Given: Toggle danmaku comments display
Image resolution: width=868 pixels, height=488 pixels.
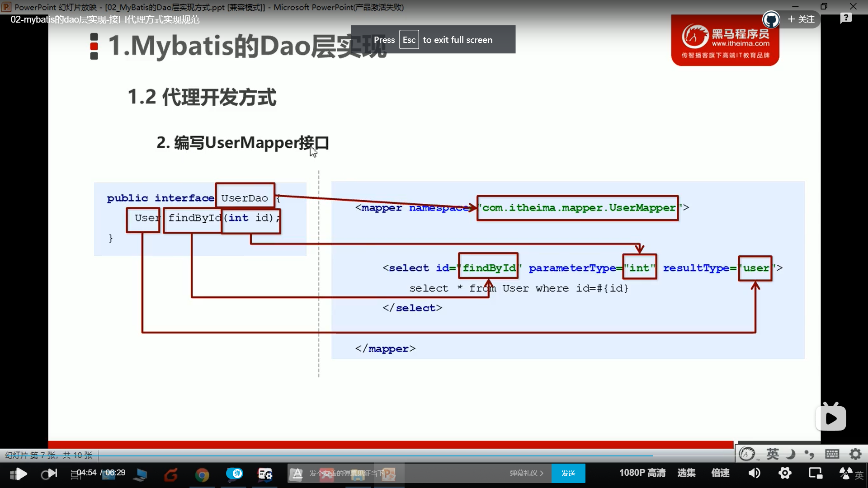Looking at the screenshot, I should point(235,473).
